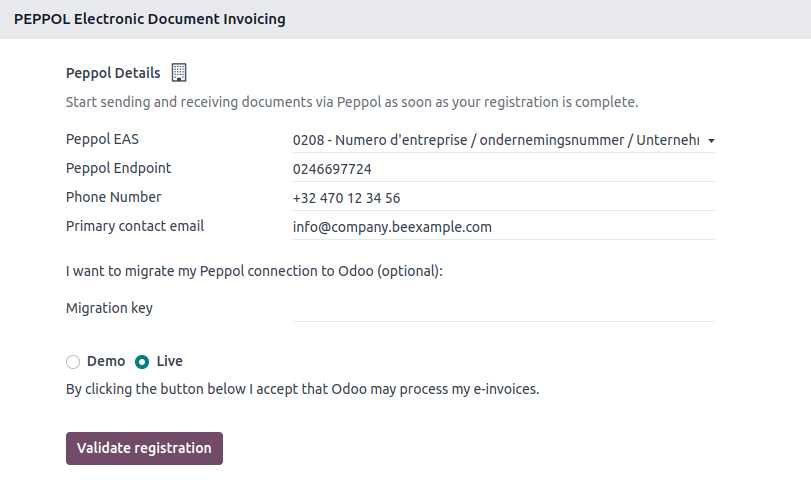
Task: Click the Live text label
Action: tap(169, 361)
